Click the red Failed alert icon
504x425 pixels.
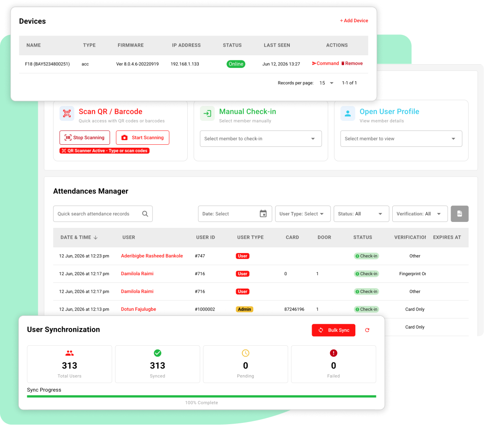click(x=333, y=353)
